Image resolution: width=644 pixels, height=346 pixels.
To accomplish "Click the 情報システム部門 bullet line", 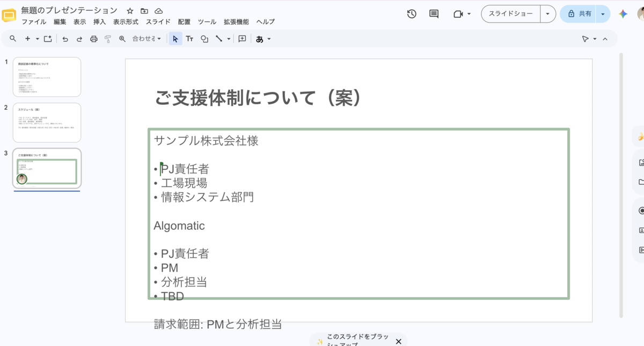I will pyautogui.click(x=204, y=197).
